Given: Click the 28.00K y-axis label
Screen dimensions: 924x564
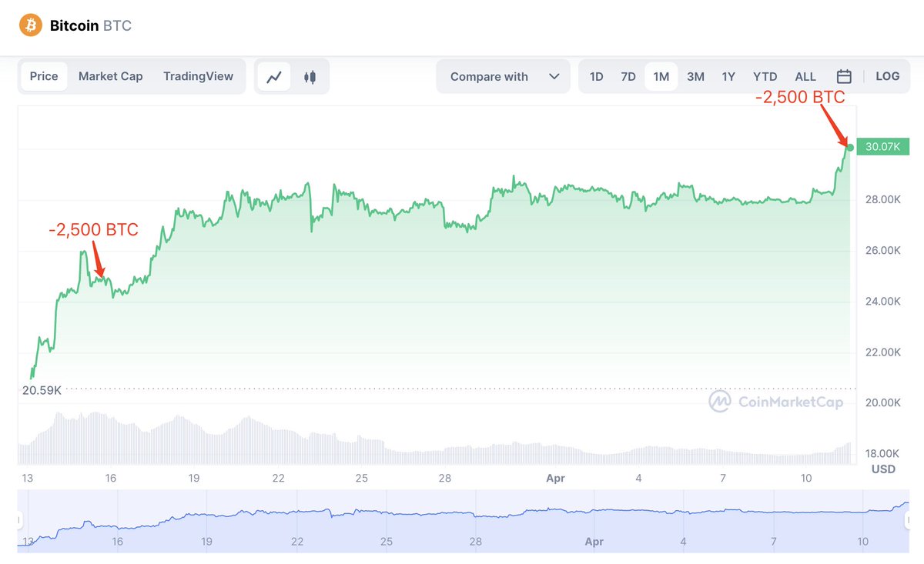Looking at the screenshot, I should pos(883,199).
